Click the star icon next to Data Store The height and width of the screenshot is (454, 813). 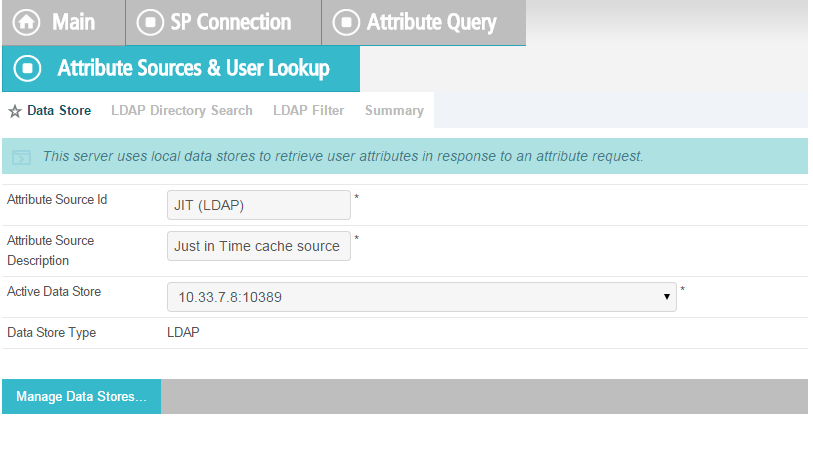(x=15, y=111)
